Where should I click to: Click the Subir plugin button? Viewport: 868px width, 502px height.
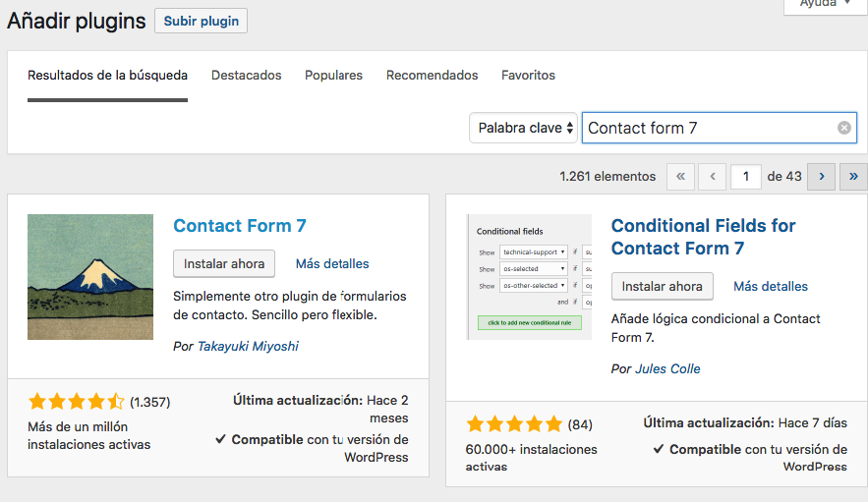click(x=201, y=21)
